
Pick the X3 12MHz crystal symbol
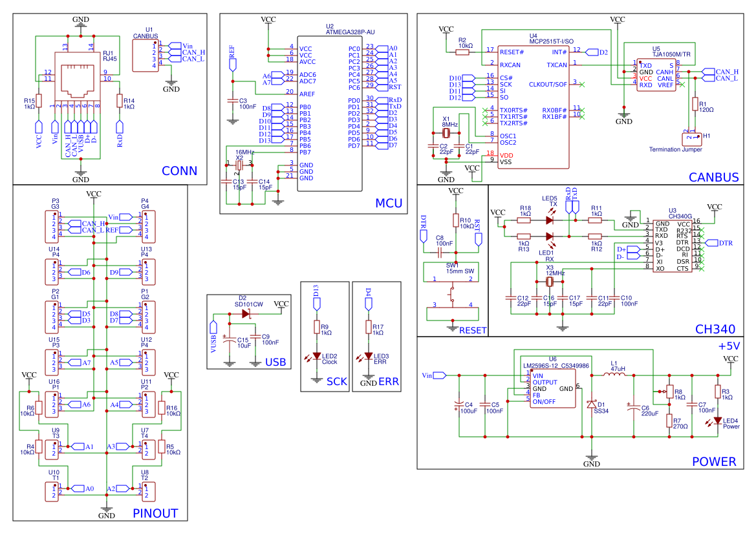click(x=549, y=282)
